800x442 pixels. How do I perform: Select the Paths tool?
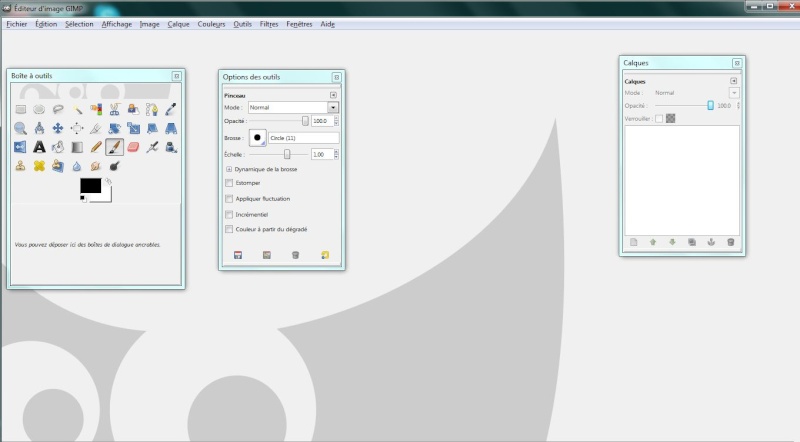pos(152,109)
